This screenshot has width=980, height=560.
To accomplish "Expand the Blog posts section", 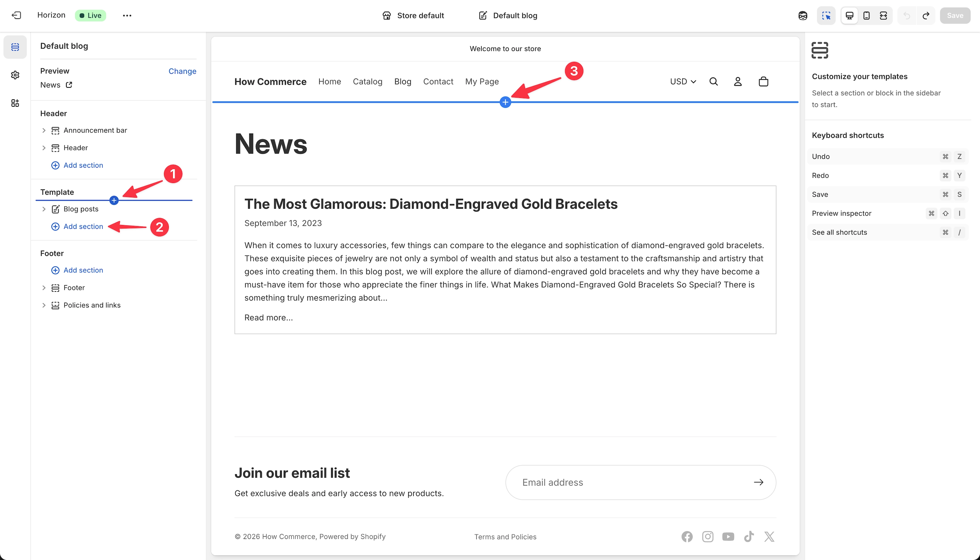I will [44, 209].
